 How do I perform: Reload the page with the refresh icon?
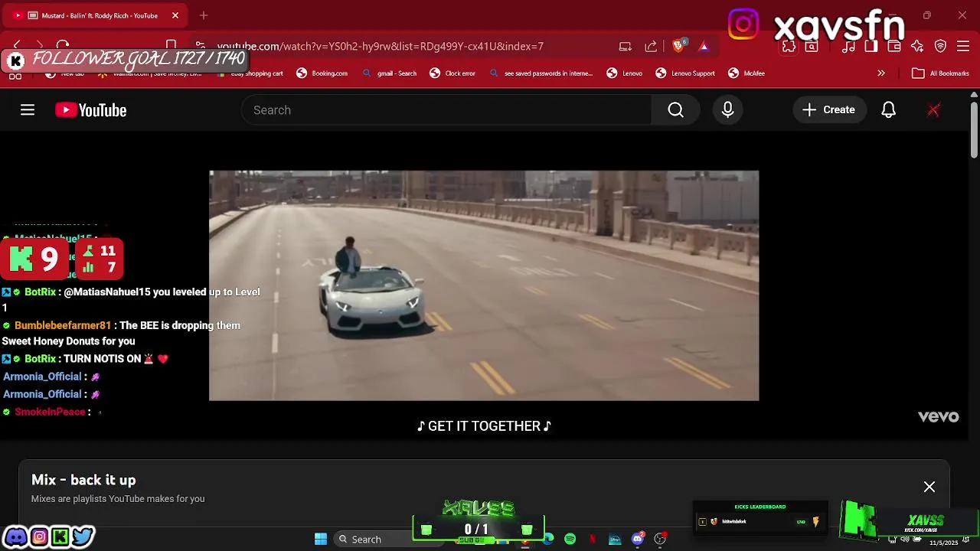(x=63, y=46)
